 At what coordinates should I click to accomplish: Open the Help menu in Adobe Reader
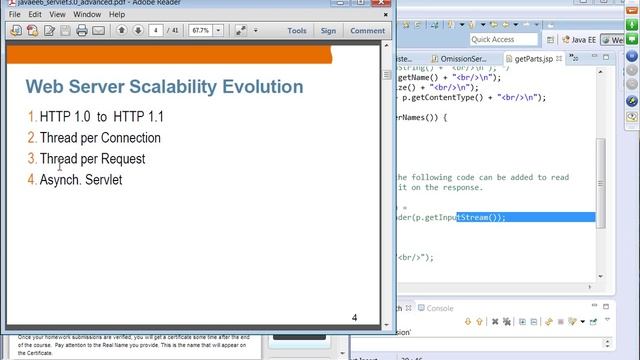(x=117, y=14)
